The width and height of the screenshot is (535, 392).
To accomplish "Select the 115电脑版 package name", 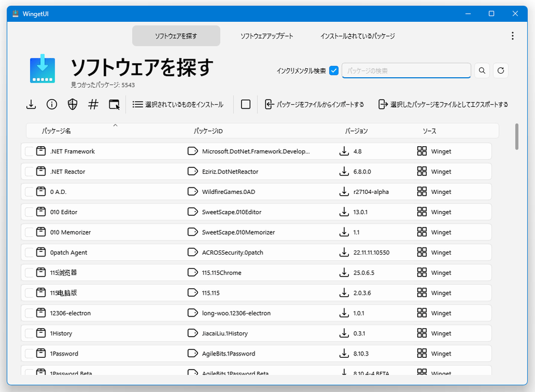I will (64, 292).
